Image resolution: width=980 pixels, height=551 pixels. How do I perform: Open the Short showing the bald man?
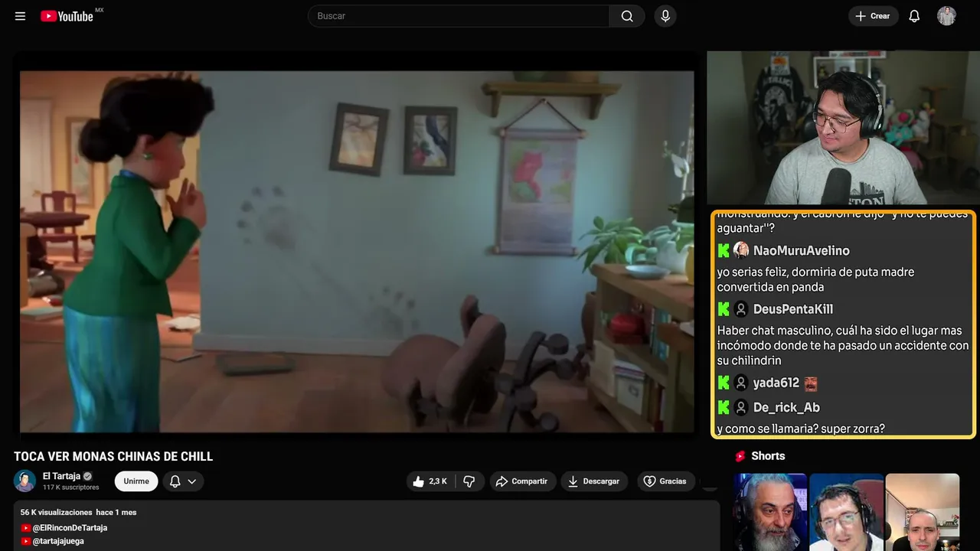922,512
